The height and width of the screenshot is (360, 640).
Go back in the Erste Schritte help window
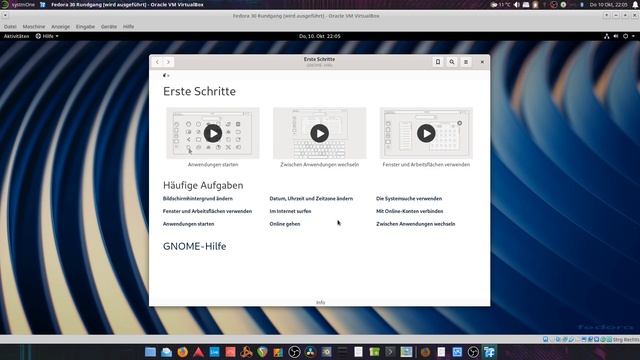pyautogui.click(x=157, y=62)
